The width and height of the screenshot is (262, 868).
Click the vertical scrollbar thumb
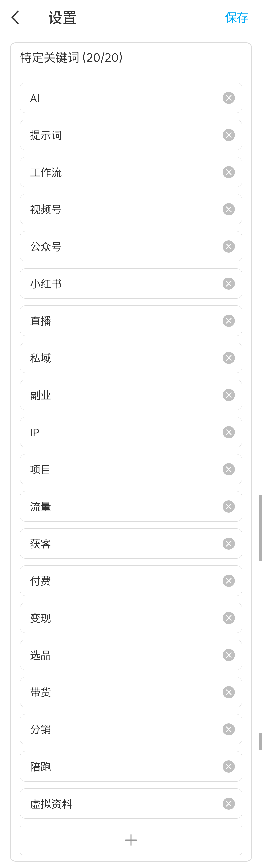pyautogui.click(x=260, y=527)
